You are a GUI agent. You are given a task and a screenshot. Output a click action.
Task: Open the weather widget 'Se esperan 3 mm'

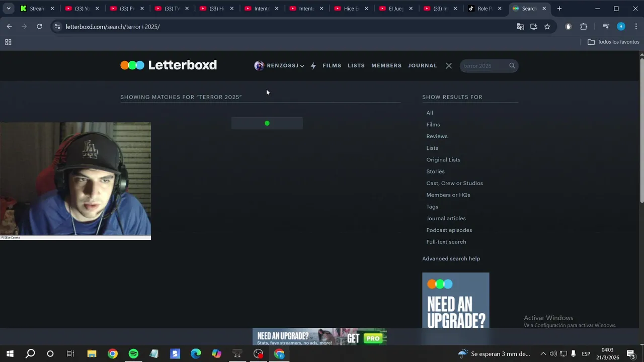(x=494, y=354)
